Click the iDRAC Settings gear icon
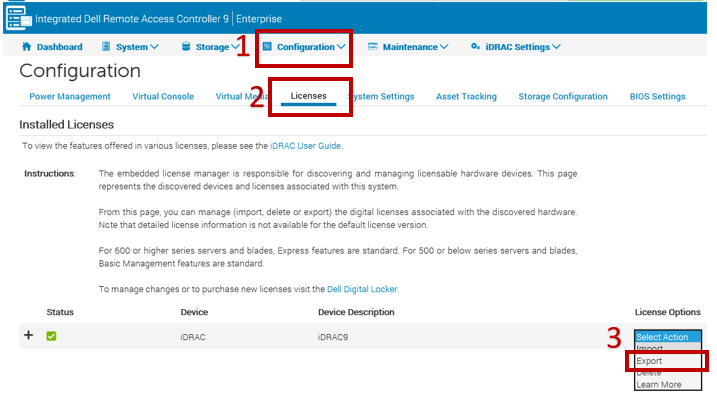The height and width of the screenshot is (397, 717). [x=475, y=46]
